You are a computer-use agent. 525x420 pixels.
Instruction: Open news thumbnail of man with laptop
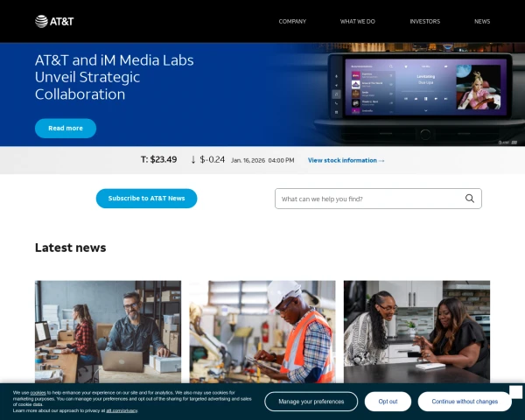(x=108, y=331)
